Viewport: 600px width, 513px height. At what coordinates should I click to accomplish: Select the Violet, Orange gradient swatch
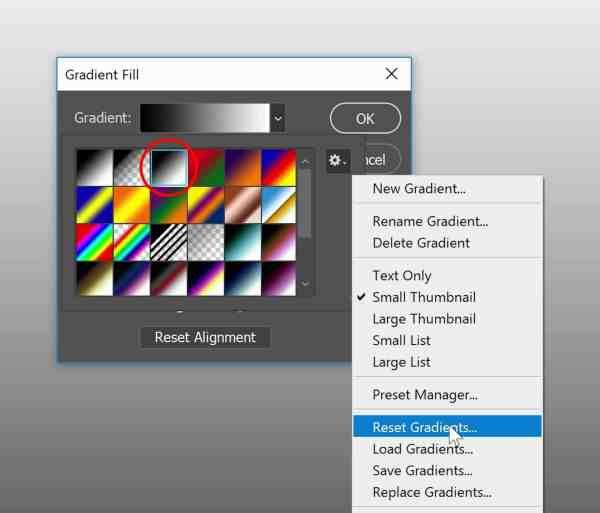(x=243, y=168)
